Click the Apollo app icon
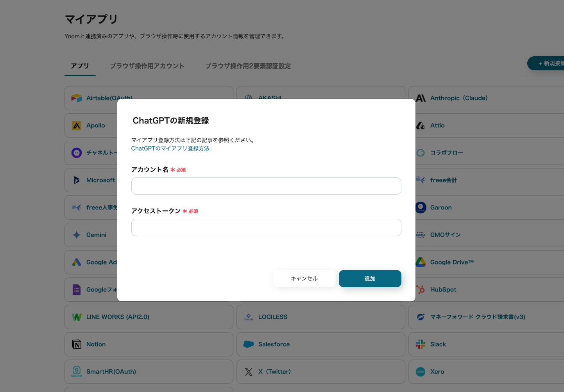 pos(77,125)
